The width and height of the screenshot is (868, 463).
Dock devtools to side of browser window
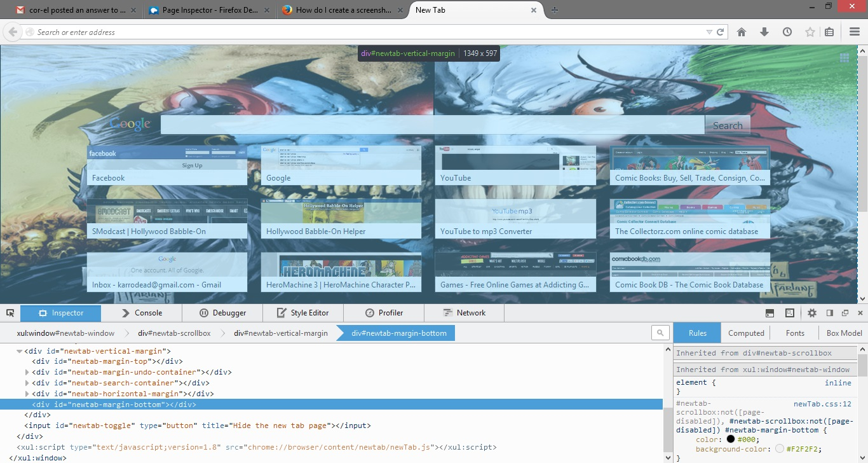tap(829, 313)
